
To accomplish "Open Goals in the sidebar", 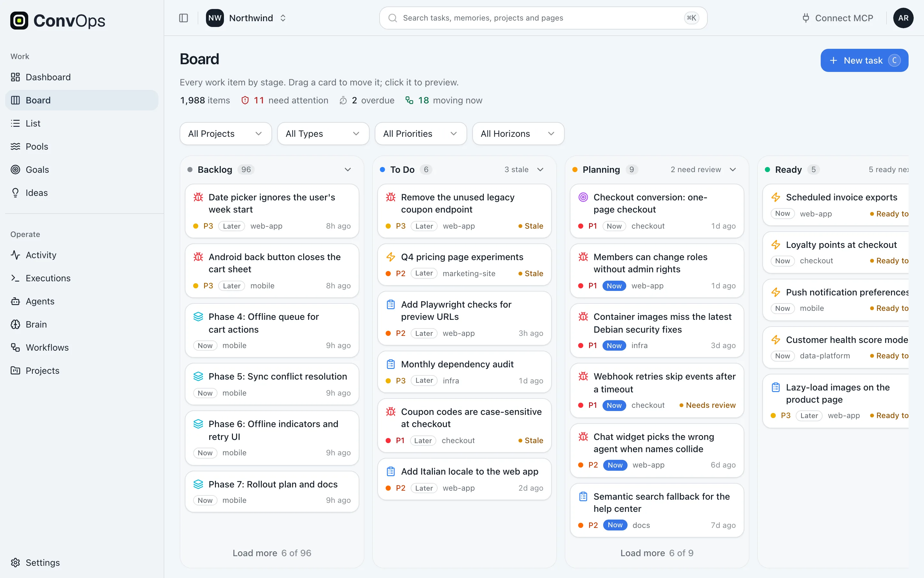I will pos(82,170).
